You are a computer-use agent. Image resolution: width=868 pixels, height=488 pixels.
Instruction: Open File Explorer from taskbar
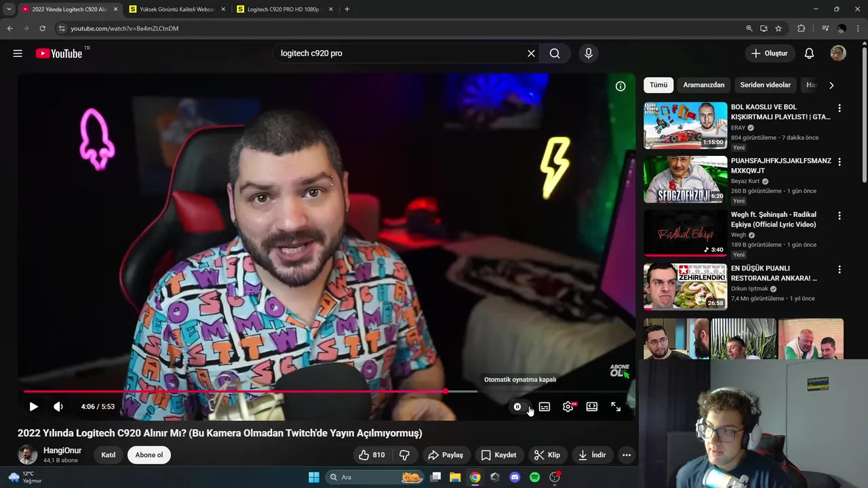point(455,477)
